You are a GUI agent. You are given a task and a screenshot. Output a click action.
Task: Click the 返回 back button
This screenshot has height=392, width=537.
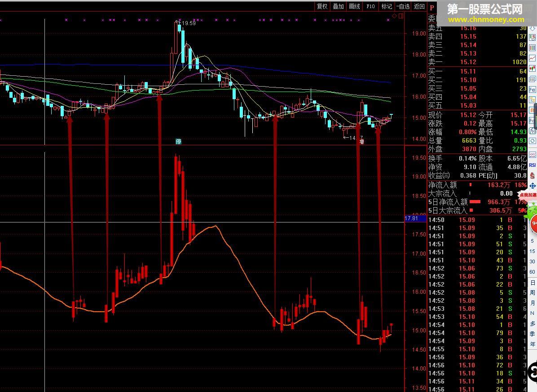pyautogui.click(x=419, y=6)
